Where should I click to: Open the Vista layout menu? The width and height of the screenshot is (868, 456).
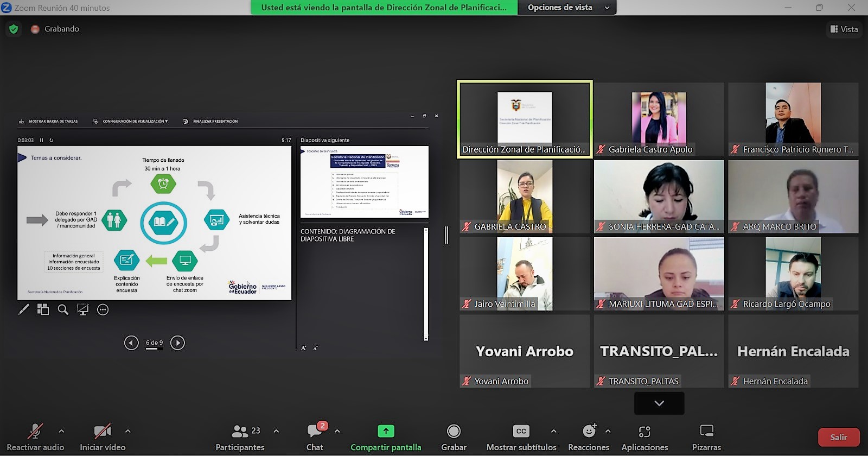(844, 29)
